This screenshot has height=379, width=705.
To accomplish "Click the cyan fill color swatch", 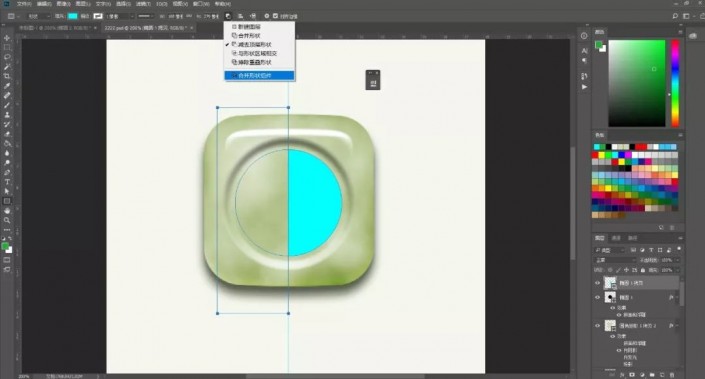I will point(72,16).
